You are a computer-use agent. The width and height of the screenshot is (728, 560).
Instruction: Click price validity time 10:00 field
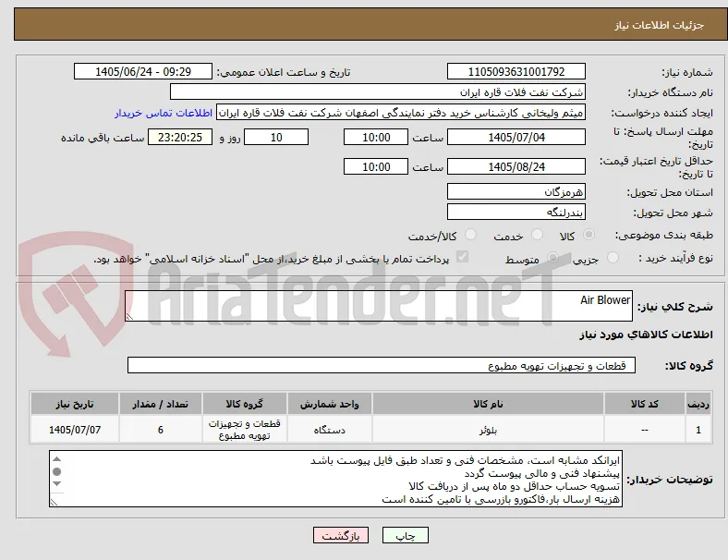(x=376, y=166)
